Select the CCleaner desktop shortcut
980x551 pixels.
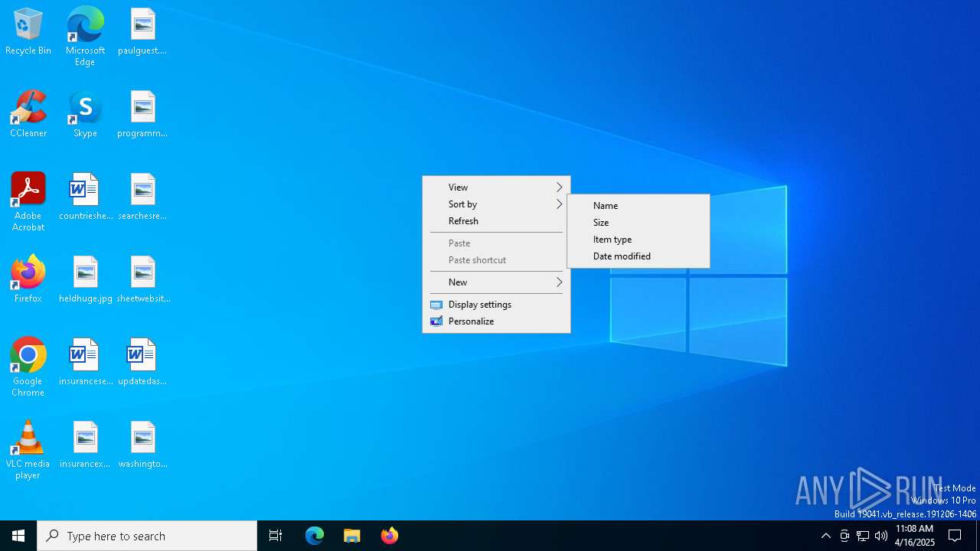pos(28,114)
